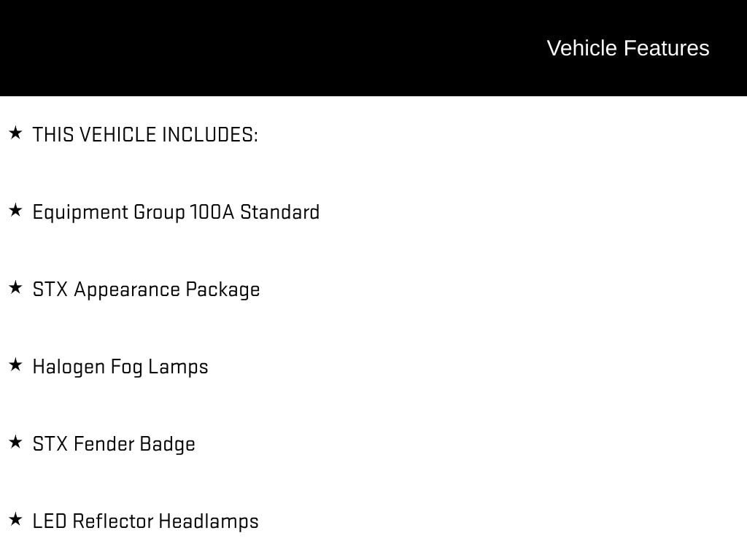Screen dimensions: 747x560
Task: Select the THIS VEHICLE INCLUDES: text line
Action: point(145,135)
